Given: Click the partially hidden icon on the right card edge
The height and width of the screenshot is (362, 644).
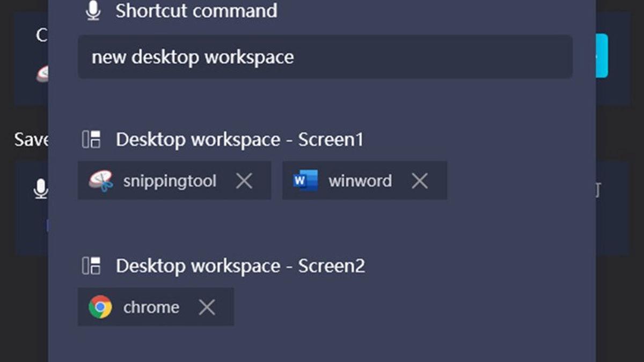Looking at the screenshot, I should coord(597,189).
